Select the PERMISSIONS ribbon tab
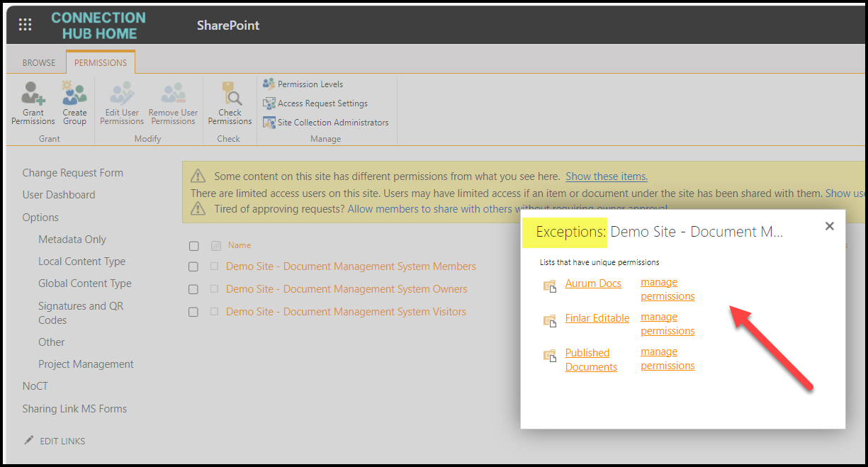Viewport: 868px width, 467px height. [x=101, y=63]
